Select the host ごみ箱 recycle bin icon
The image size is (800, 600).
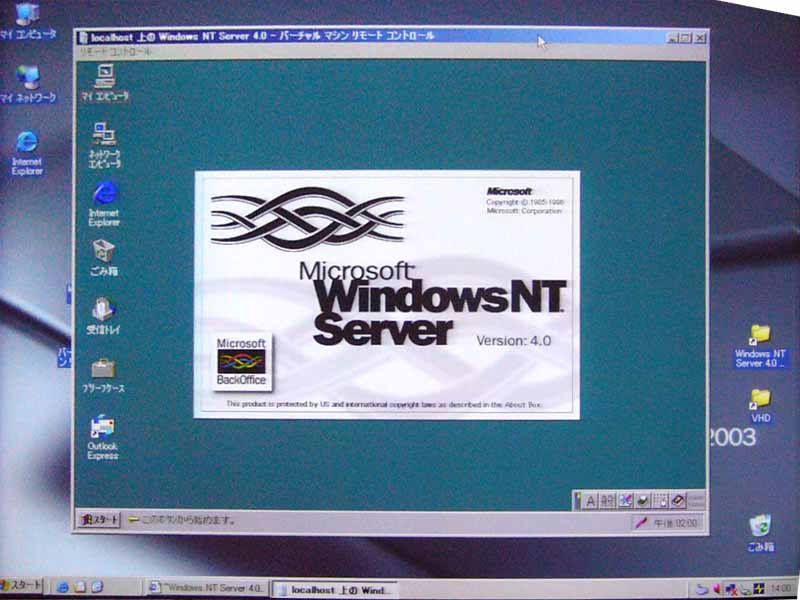click(x=760, y=533)
